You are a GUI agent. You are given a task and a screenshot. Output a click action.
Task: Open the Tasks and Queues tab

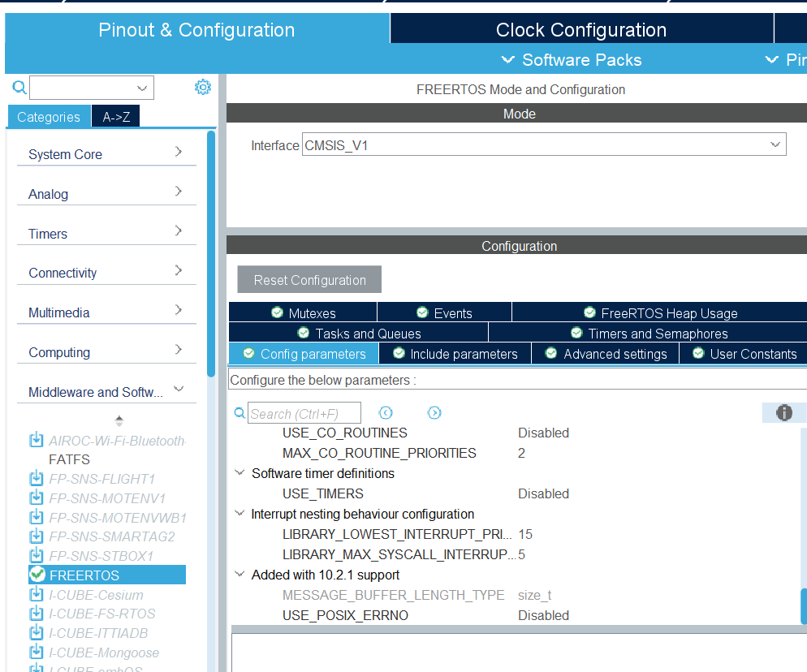pos(359,334)
